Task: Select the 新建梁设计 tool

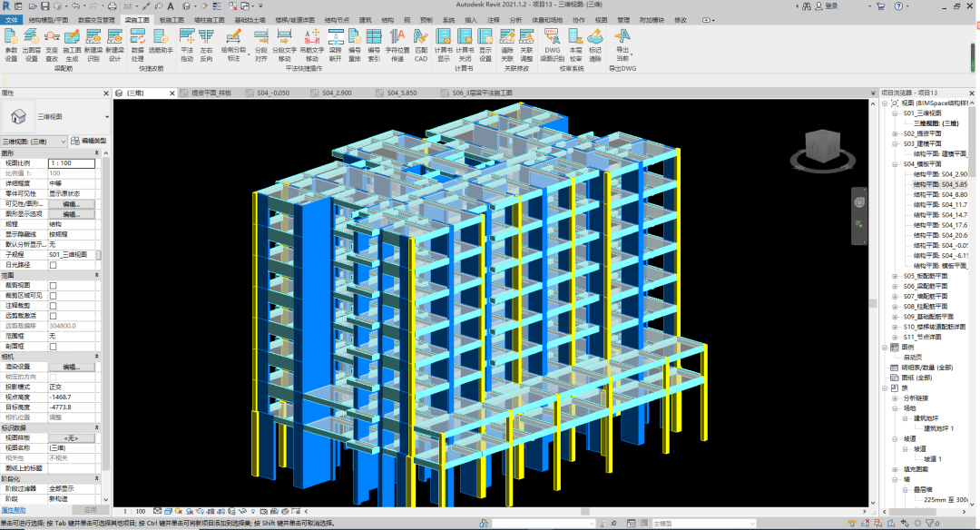Action: tap(114, 44)
